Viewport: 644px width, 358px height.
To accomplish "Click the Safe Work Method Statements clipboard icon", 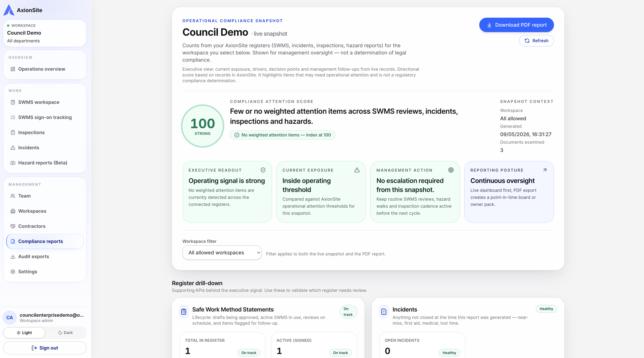I will click(x=184, y=312).
